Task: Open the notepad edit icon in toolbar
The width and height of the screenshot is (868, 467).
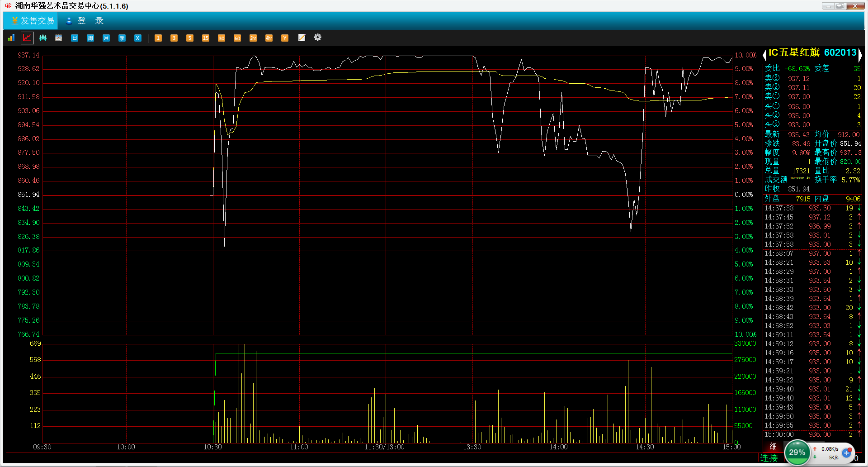Action: click(302, 38)
